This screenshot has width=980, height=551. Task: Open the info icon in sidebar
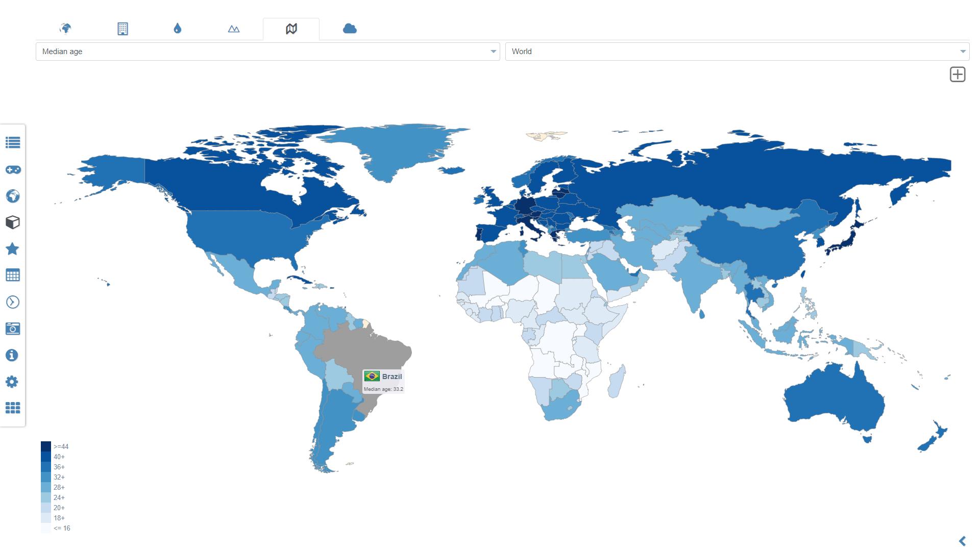coord(13,355)
